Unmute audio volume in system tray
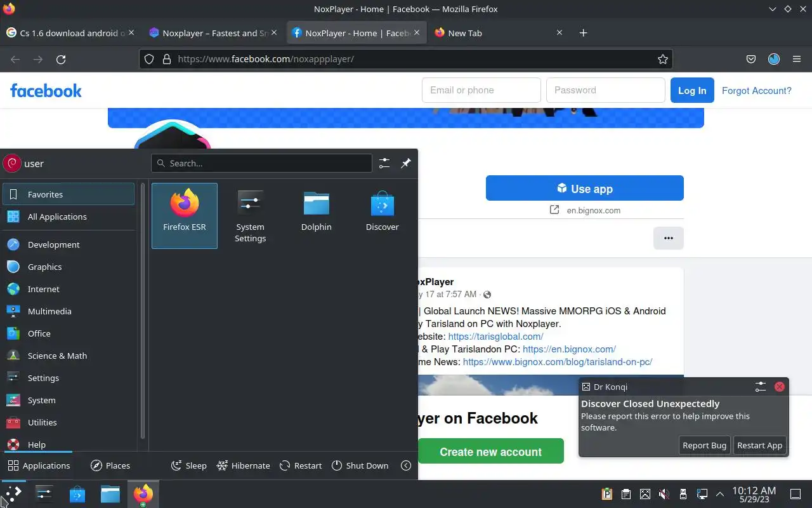The width and height of the screenshot is (812, 508). coord(664,494)
